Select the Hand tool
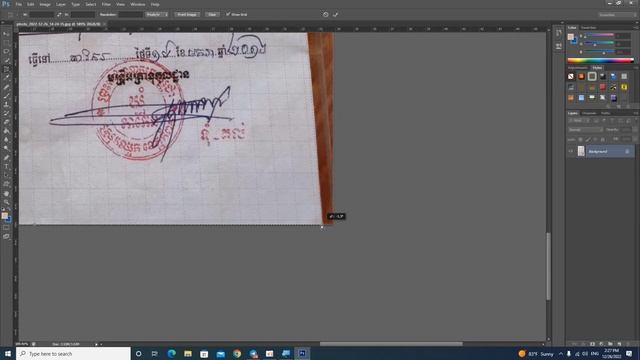The height and width of the screenshot is (360, 640). 6,193
